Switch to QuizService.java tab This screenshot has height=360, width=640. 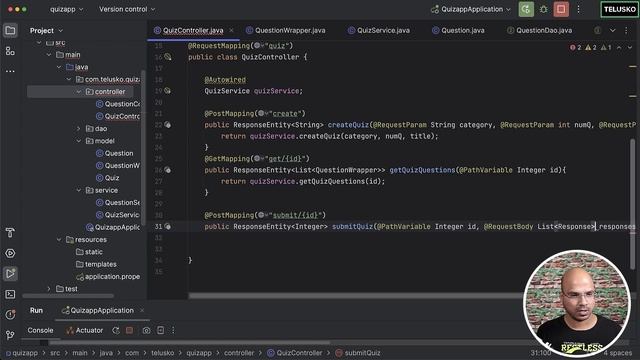point(379,31)
